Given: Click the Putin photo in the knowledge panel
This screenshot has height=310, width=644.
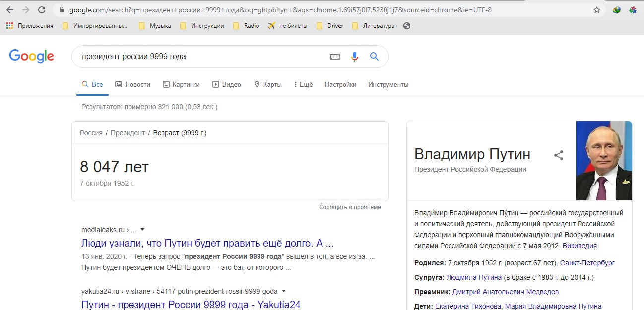Looking at the screenshot, I should click(604, 161).
